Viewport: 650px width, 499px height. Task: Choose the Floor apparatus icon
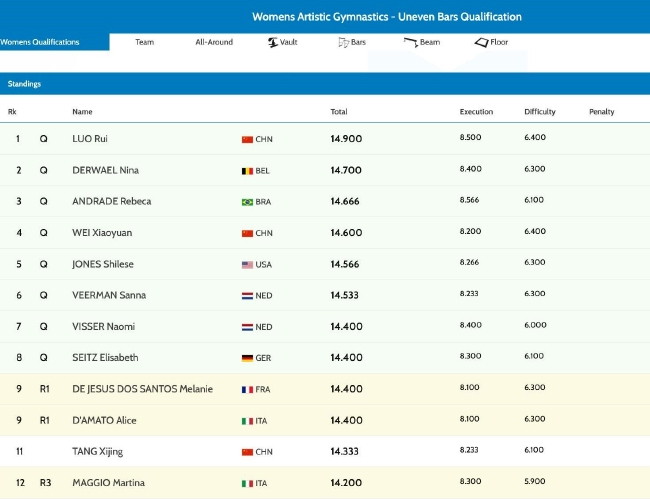coord(481,43)
